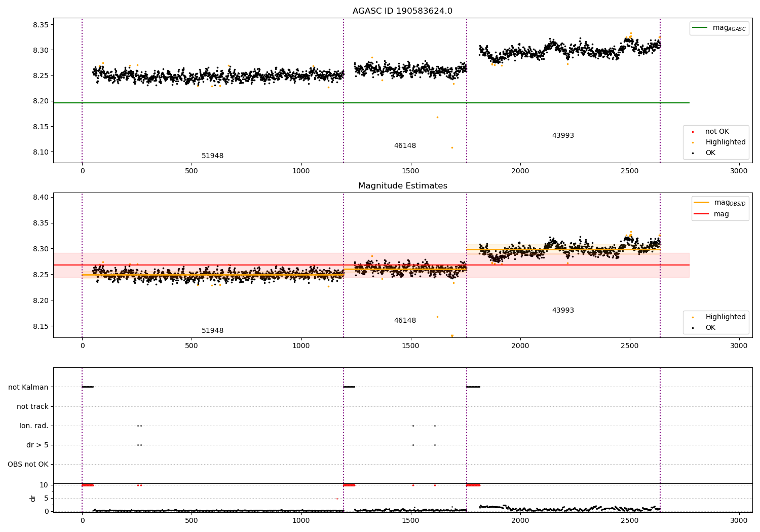Click the 'not OK' legend entry
The height and width of the screenshot is (532, 760).
coord(717,132)
